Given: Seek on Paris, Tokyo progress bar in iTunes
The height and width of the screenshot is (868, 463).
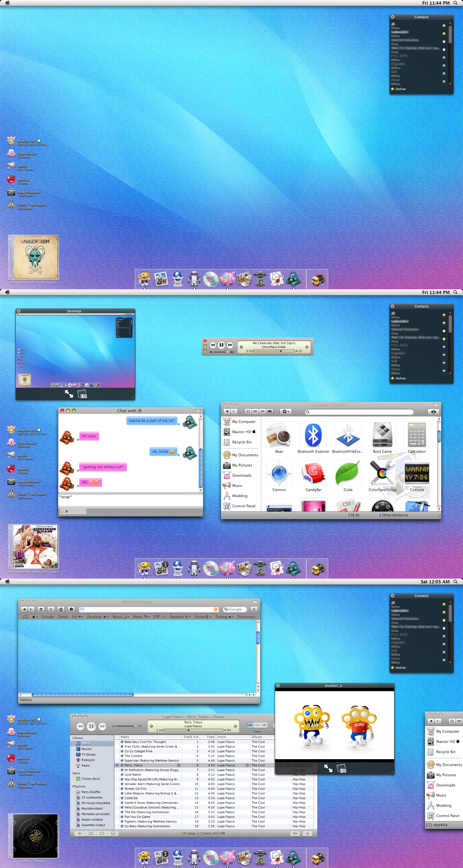Looking at the screenshot, I should tap(193, 730).
